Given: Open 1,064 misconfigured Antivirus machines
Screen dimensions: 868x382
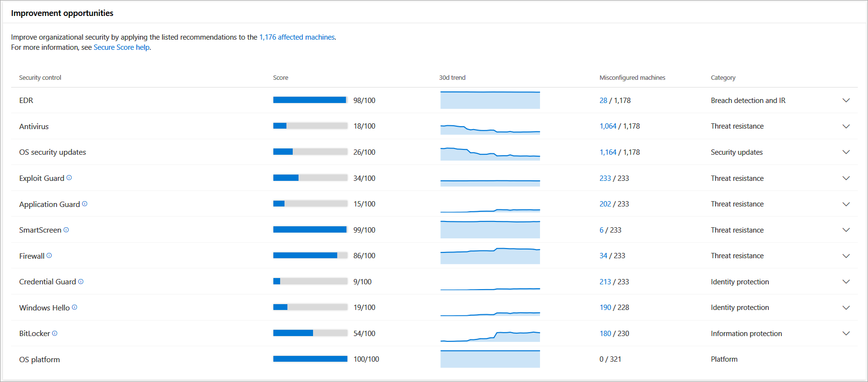Looking at the screenshot, I should click(608, 126).
